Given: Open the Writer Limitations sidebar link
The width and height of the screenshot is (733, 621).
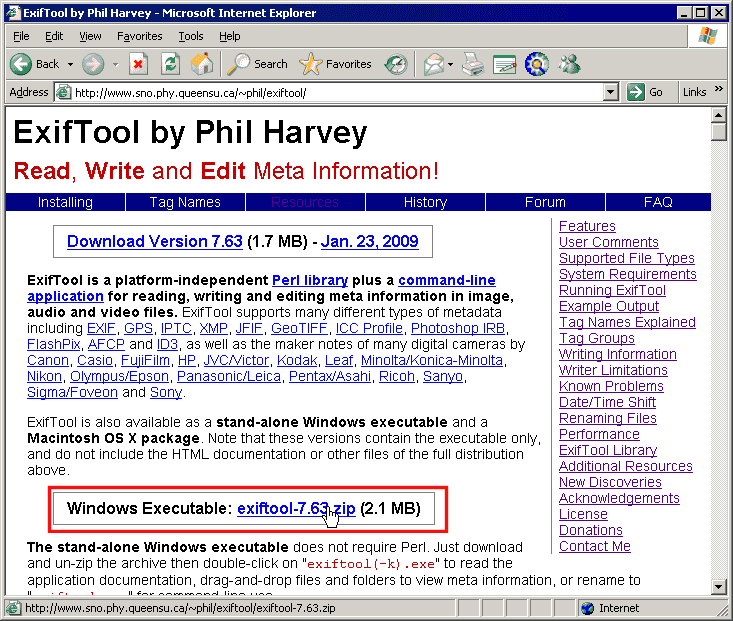Looking at the screenshot, I should click(x=613, y=370).
